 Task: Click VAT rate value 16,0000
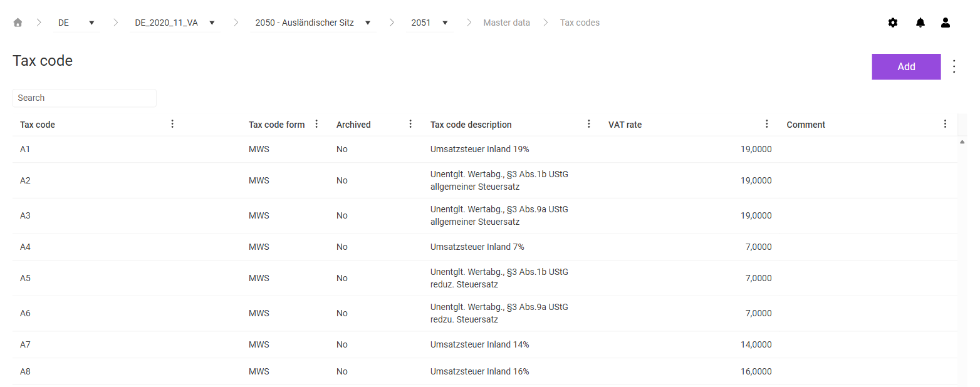756,371
